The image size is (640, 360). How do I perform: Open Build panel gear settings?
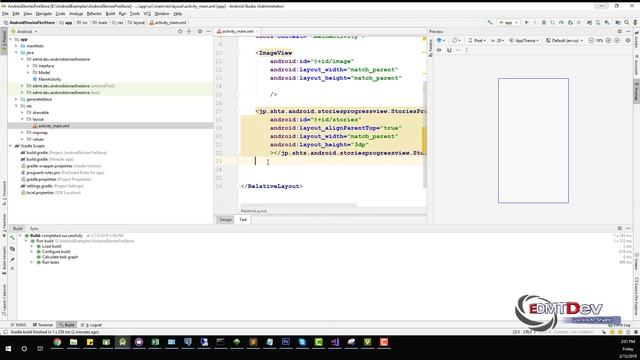pyautogui.click(x=620, y=229)
